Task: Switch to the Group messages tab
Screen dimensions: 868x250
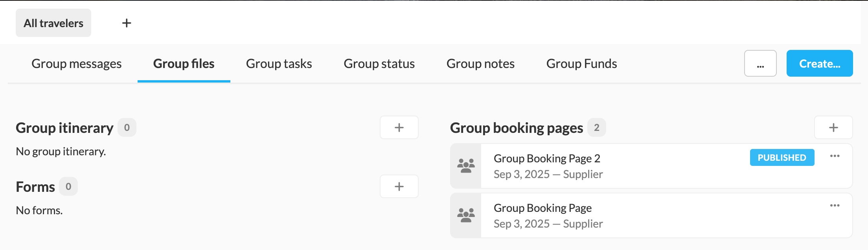Action: point(76,64)
